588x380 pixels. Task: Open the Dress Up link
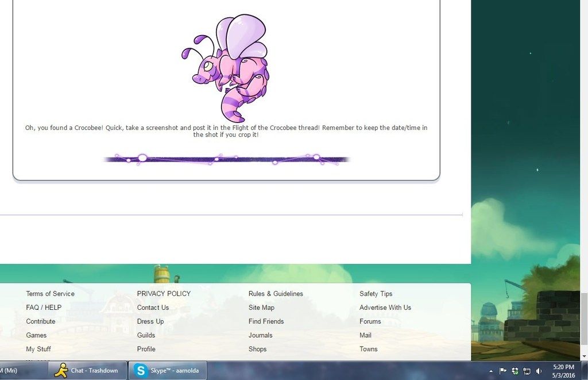click(x=150, y=321)
